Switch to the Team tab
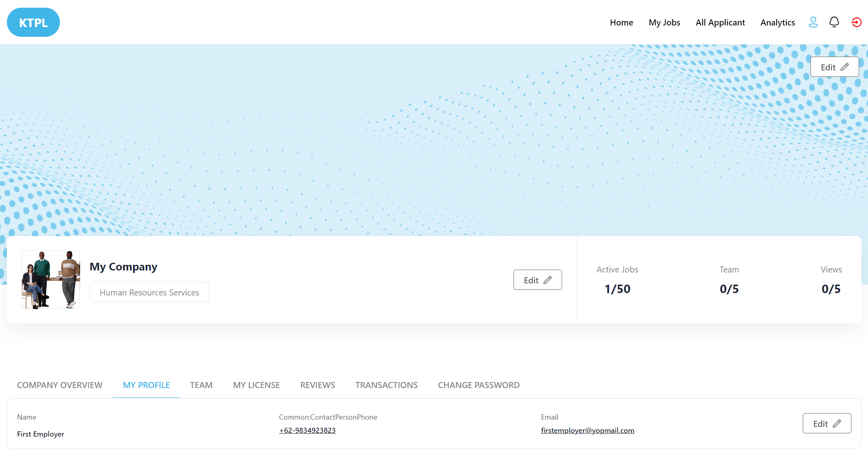 click(x=201, y=385)
